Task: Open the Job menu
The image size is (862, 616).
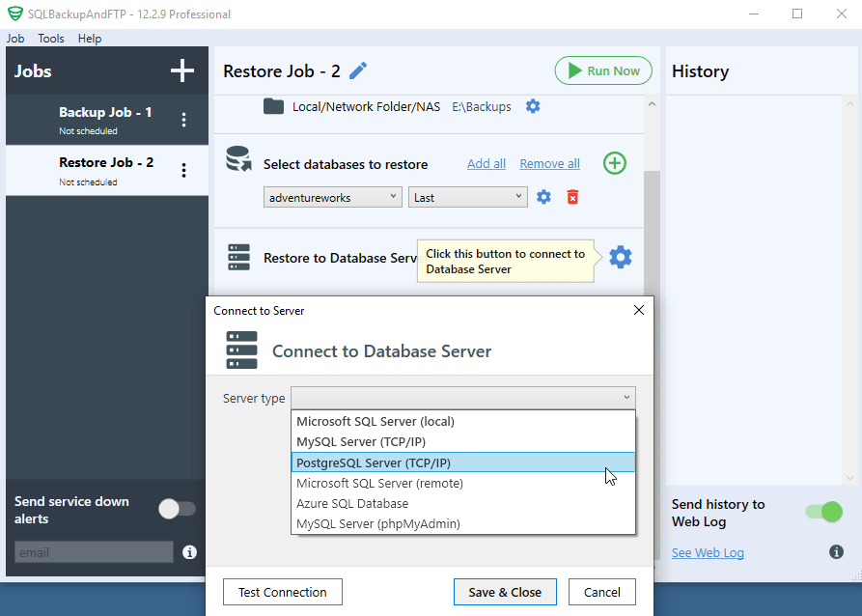Action: point(15,39)
